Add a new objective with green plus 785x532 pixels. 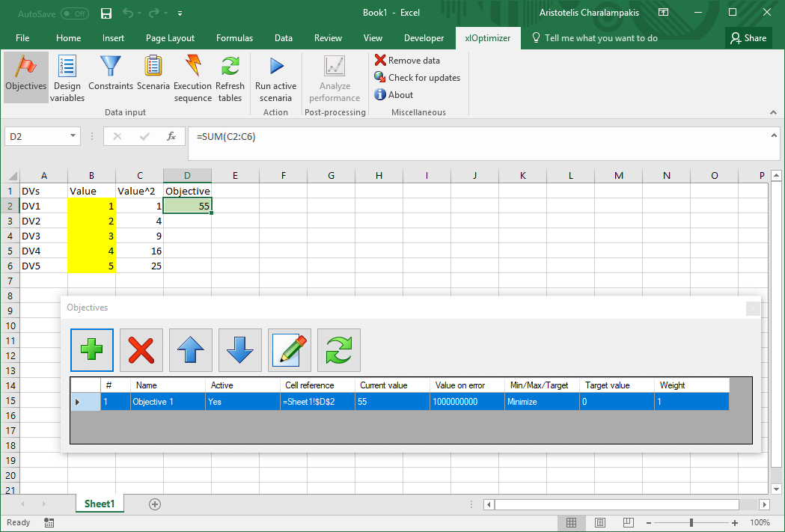(x=92, y=350)
